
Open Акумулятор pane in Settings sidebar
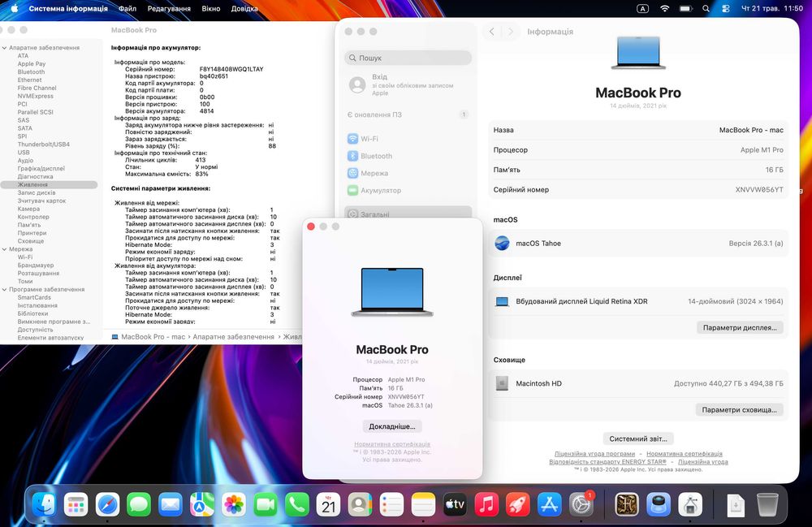408,190
